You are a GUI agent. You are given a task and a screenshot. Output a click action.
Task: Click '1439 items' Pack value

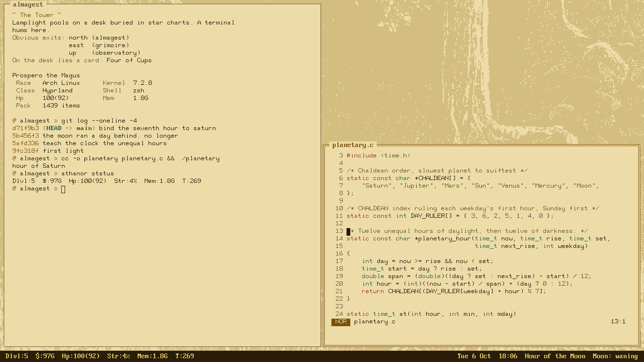click(61, 106)
